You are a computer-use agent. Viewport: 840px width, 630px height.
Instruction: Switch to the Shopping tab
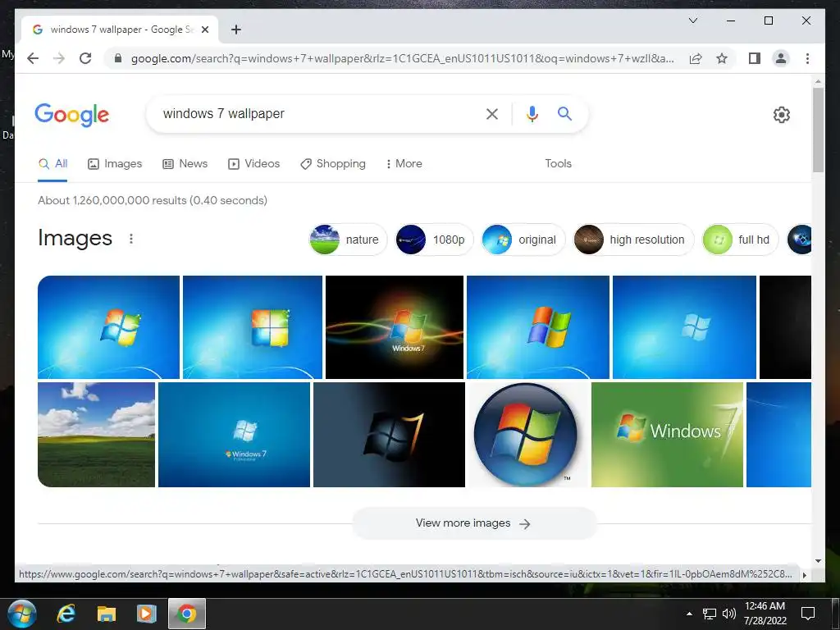(x=333, y=164)
